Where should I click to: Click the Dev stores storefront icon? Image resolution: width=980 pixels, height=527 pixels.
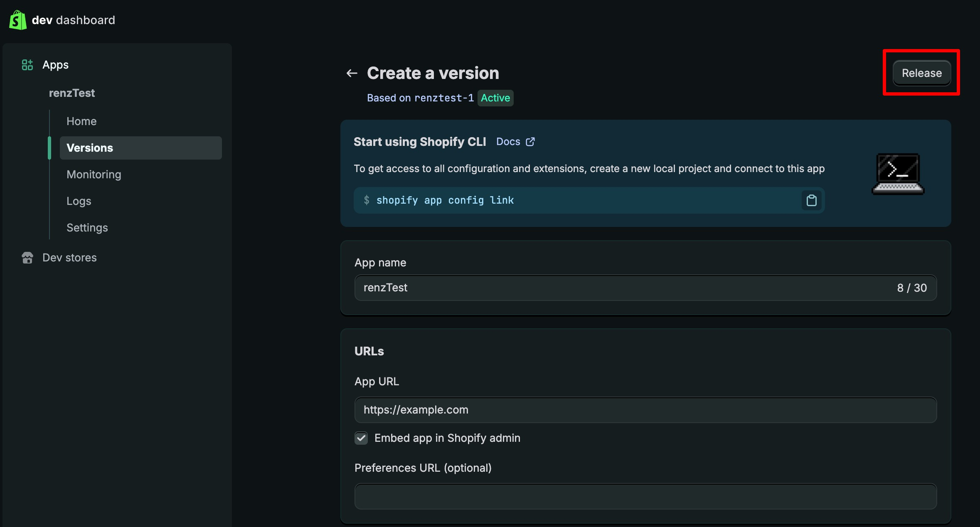coord(27,258)
